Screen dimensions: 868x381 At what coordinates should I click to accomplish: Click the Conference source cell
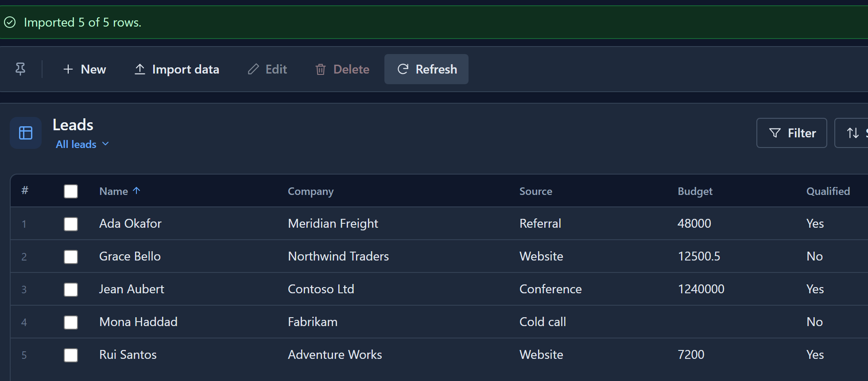click(x=550, y=289)
